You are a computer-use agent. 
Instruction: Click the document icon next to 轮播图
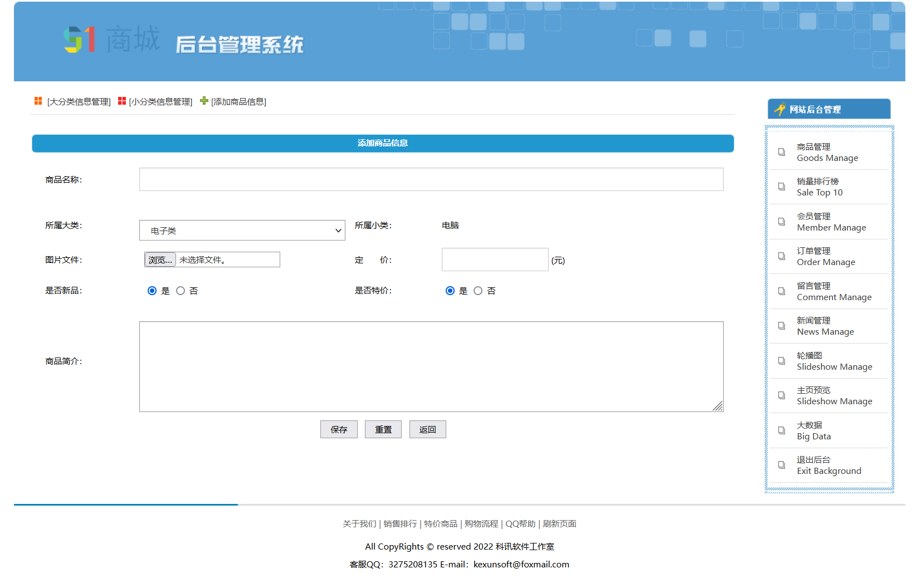point(782,361)
